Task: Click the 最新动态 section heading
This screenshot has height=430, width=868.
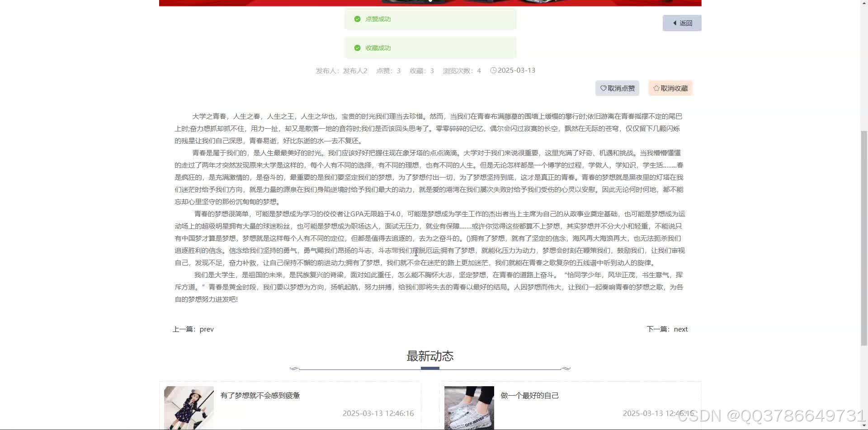Action: (x=429, y=356)
